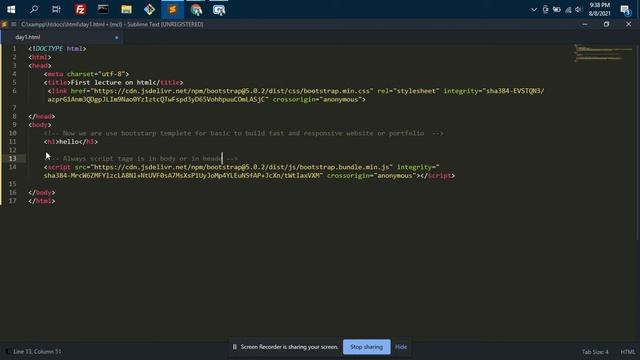Switch to Sublime Text taskbar icon

(x=172, y=9)
